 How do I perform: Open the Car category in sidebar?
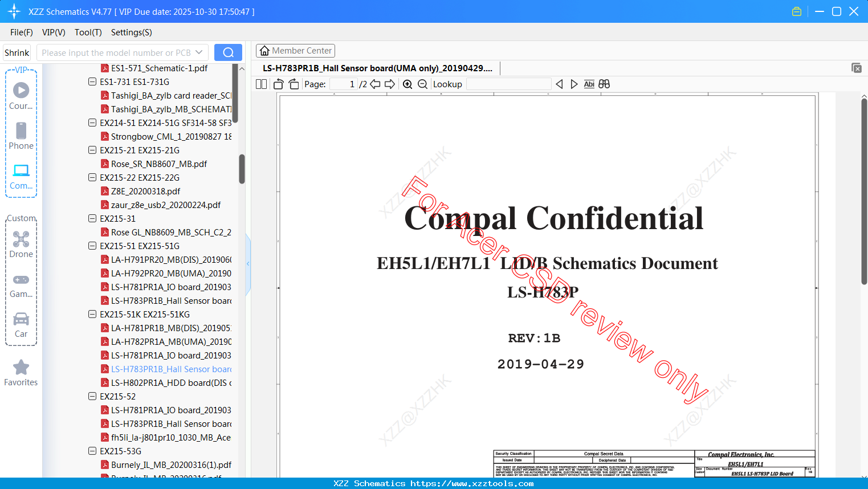[x=21, y=325]
